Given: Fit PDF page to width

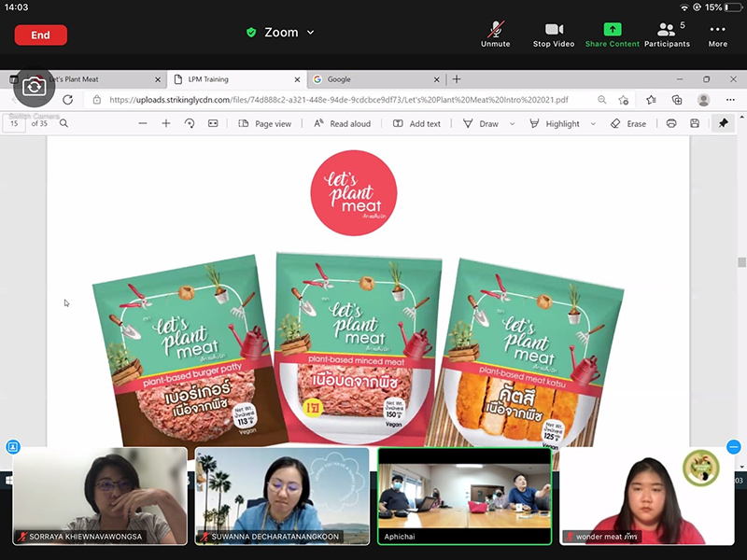Looking at the screenshot, I should coord(213,124).
